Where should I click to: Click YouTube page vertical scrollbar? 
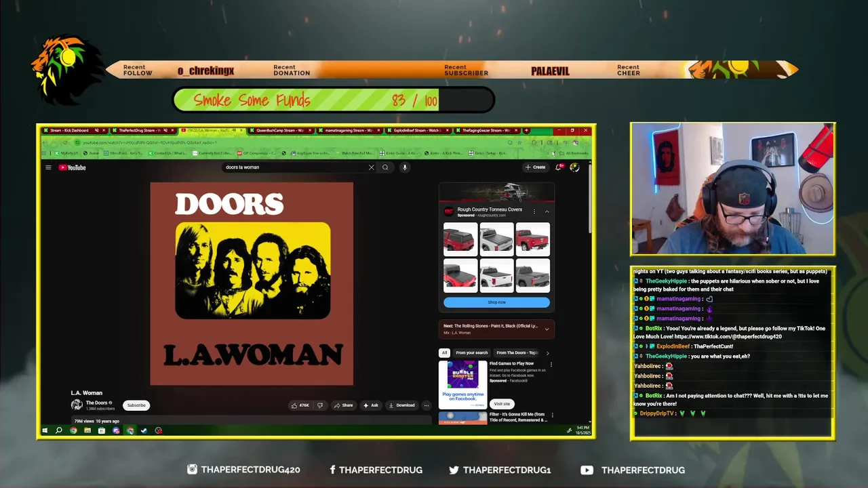(x=590, y=200)
